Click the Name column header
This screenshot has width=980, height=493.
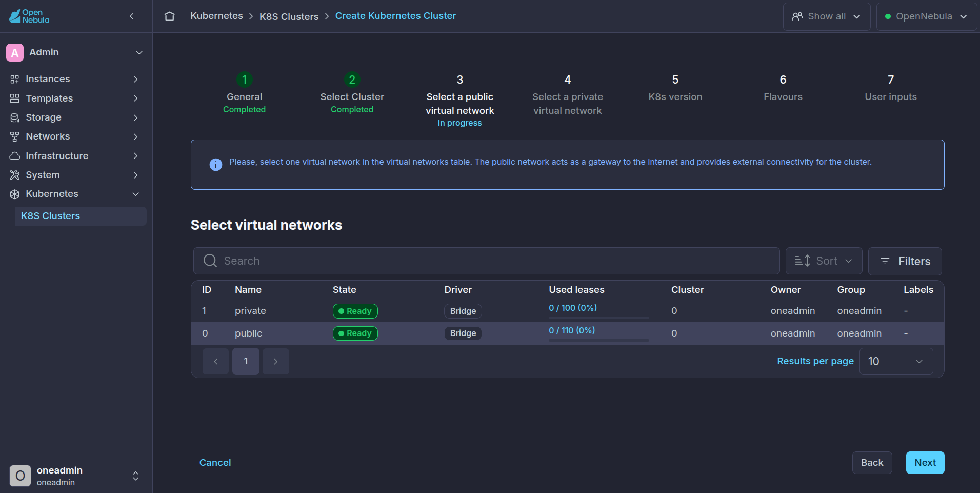[248, 290]
